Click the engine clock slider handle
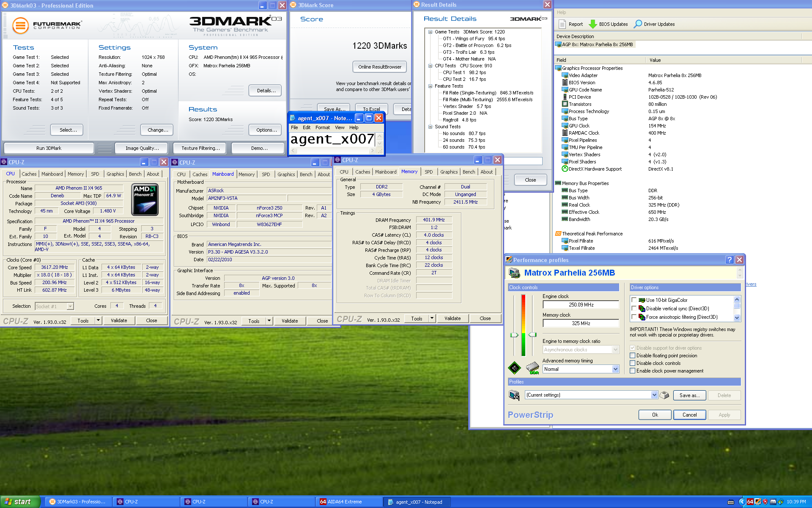Image resolution: width=812 pixels, height=508 pixels. tap(514, 335)
